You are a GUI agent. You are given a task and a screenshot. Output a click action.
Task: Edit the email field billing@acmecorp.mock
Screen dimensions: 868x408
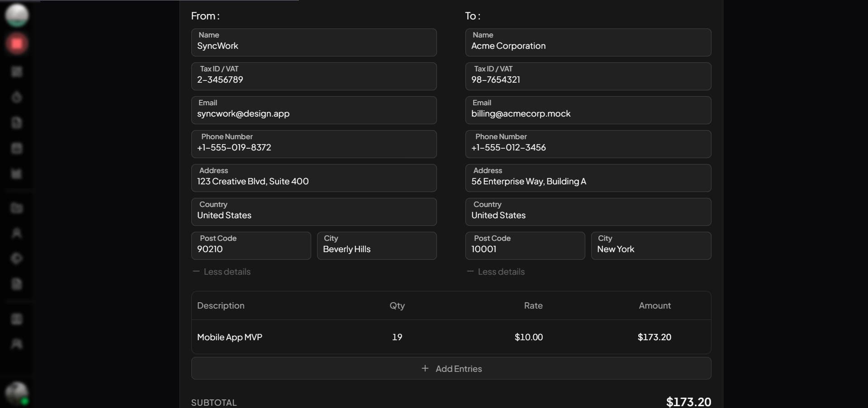(588, 110)
